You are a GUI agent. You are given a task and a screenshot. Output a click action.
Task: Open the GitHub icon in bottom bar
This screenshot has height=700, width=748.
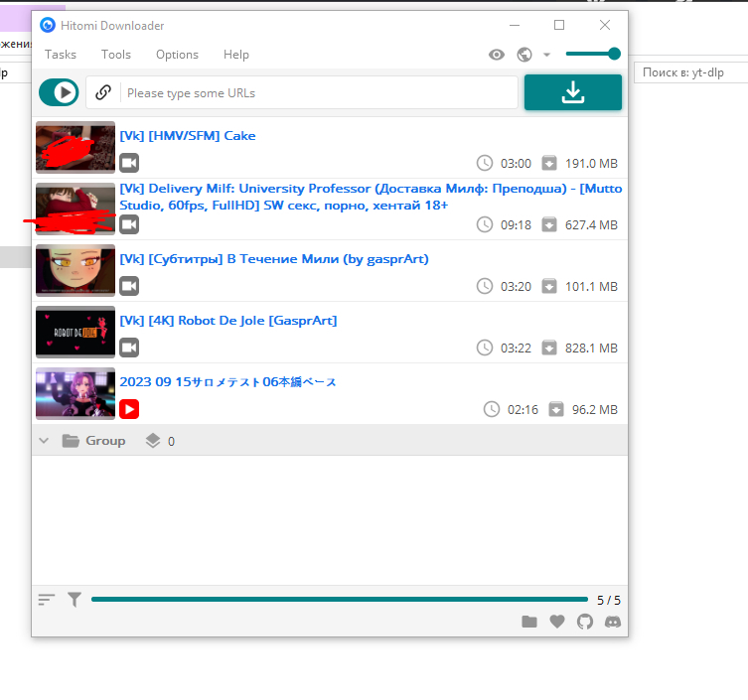pyautogui.click(x=585, y=622)
